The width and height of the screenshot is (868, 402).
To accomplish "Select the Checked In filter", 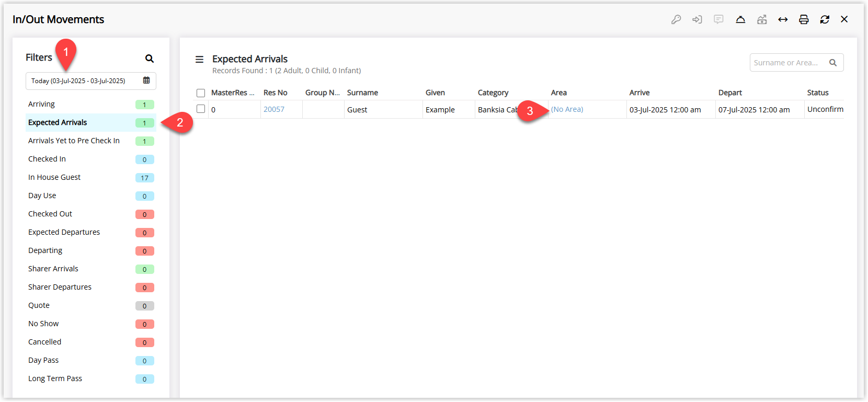I will [91, 159].
